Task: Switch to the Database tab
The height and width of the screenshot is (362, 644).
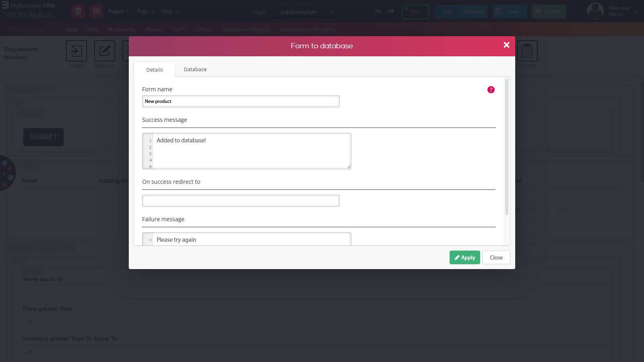Action: pyautogui.click(x=195, y=70)
